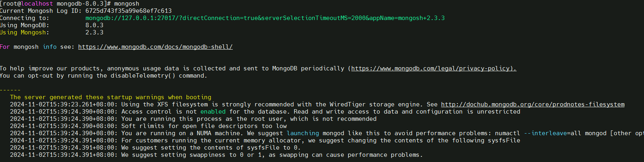644x162 pixels.
Task: Open the mongodb-shell documentation link
Action: (155, 47)
